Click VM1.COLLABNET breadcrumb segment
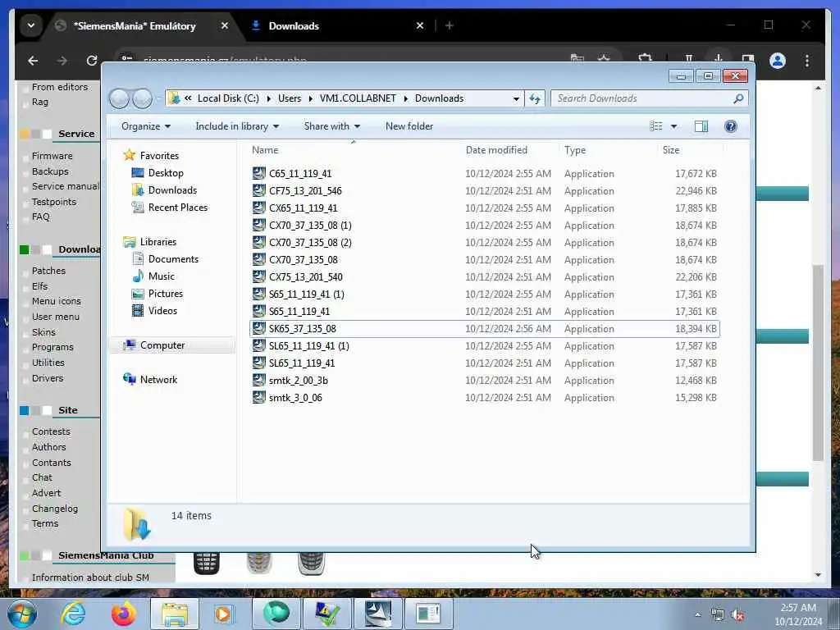 point(358,98)
